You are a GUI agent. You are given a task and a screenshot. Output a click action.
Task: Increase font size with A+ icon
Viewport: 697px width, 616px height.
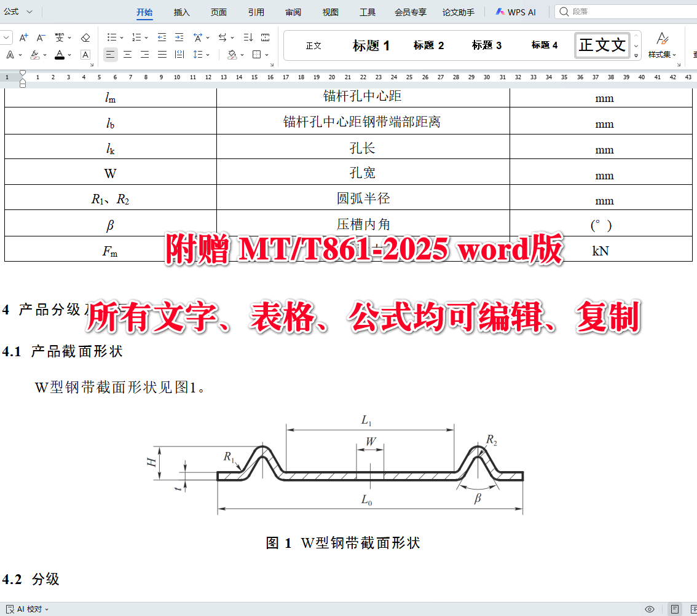click(x=23, y=37)
